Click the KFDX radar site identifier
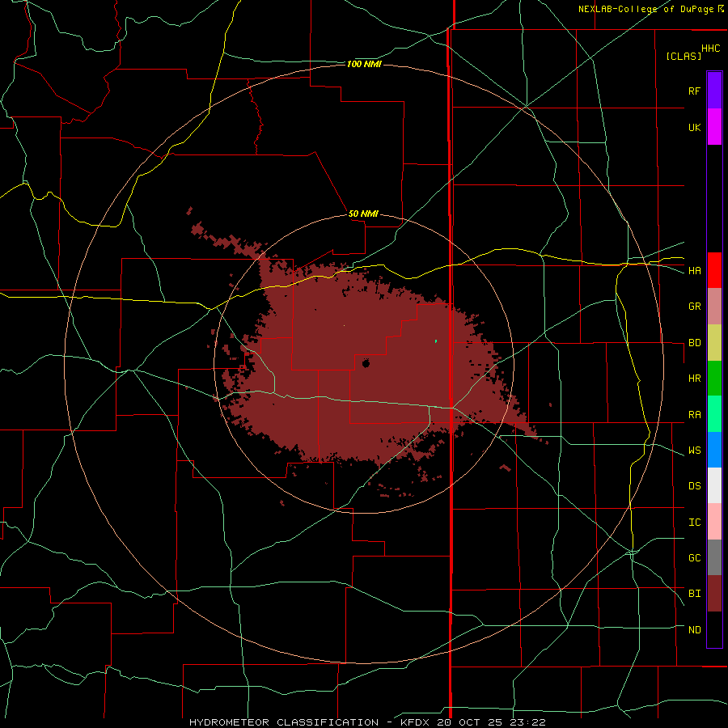728x728 pixels. [x=413, y=722]
